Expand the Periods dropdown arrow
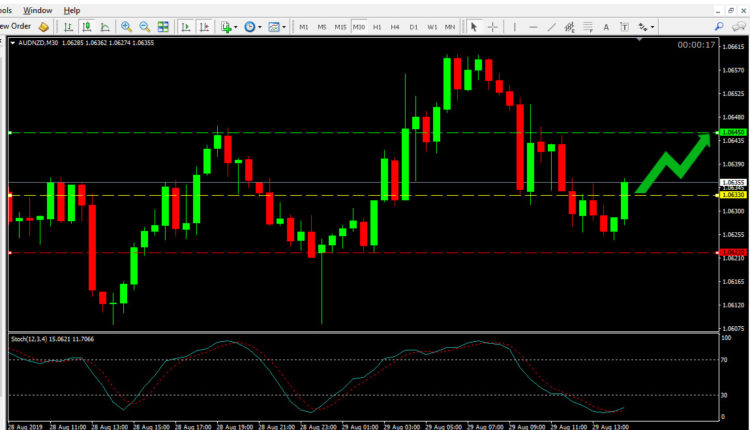This screenshot has height=430, width=750. pyautogui.click(x=260, y=27)
